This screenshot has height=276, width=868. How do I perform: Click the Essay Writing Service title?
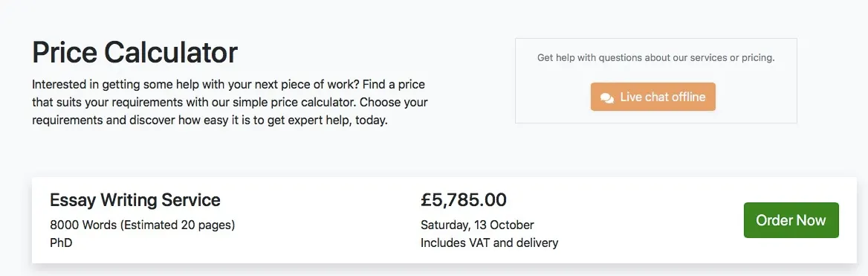click(135, 199)
